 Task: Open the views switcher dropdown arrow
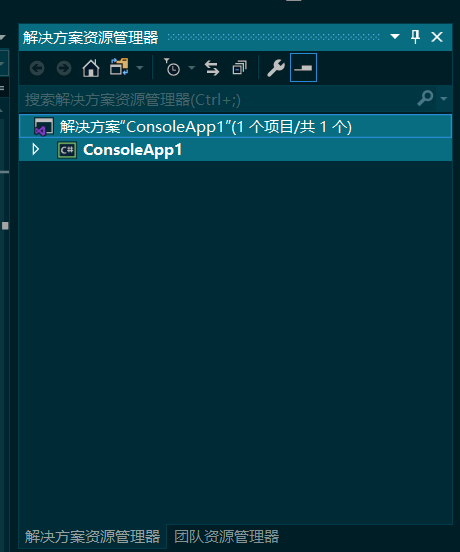point(140,68)
